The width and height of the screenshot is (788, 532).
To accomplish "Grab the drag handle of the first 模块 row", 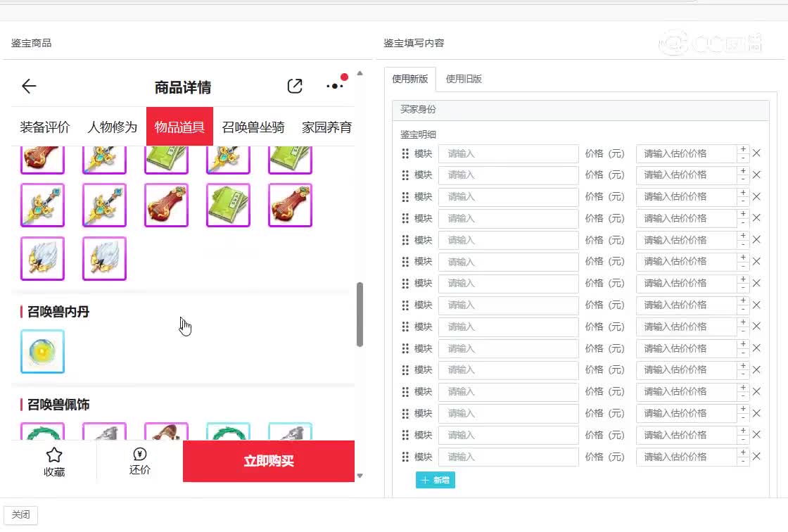I will click(405, 154).
